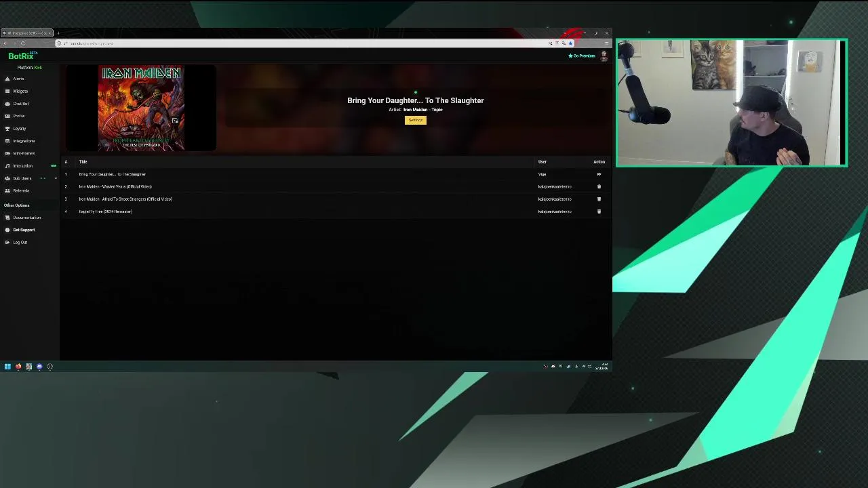Delete Afraid To Shoot Strangers song
Viewport: 868px width, 488px height.
click(599, 199)
